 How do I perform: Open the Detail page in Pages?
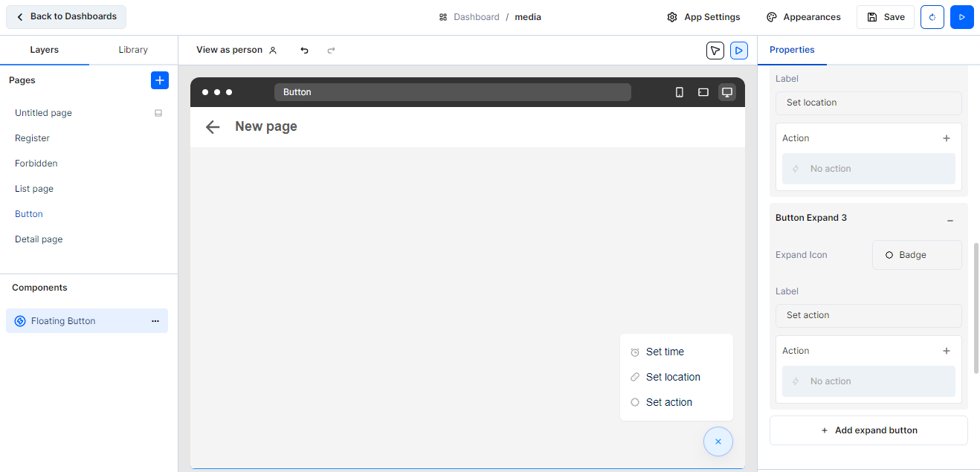(x=39, y=239)
